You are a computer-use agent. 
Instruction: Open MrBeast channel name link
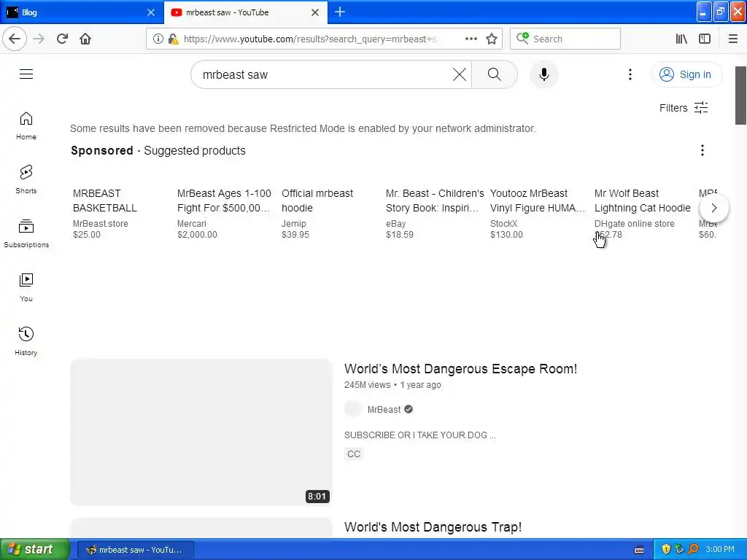(384, 410)
